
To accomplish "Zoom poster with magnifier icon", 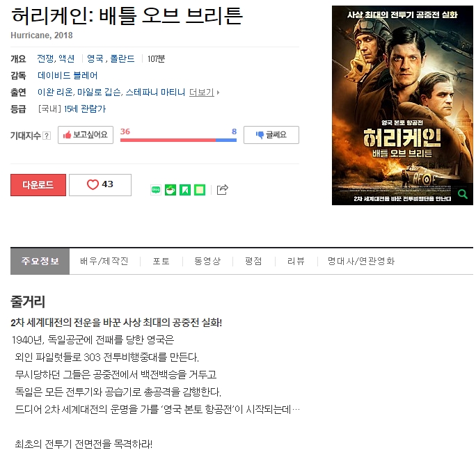I will coord(463,194).
